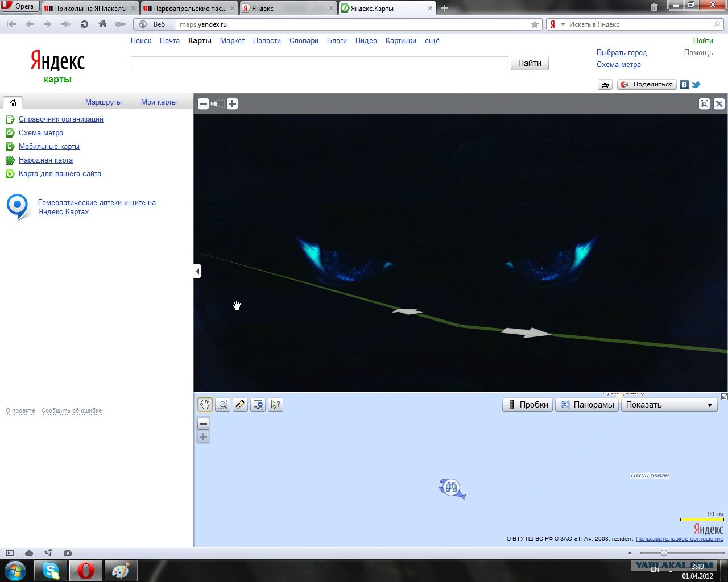Image resolution: width=728 pixels, height=582 pixels.
Task: Toggle fullscreen panorama view icon
Action: click(x=704, y=103)
